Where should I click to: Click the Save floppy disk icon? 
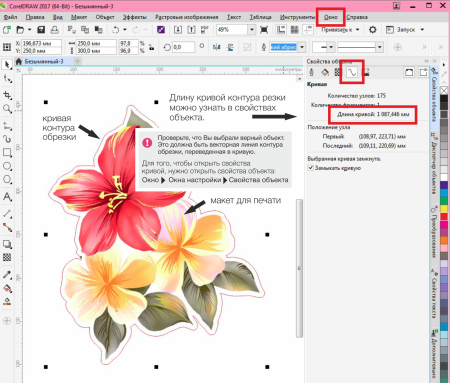[41, 30]
